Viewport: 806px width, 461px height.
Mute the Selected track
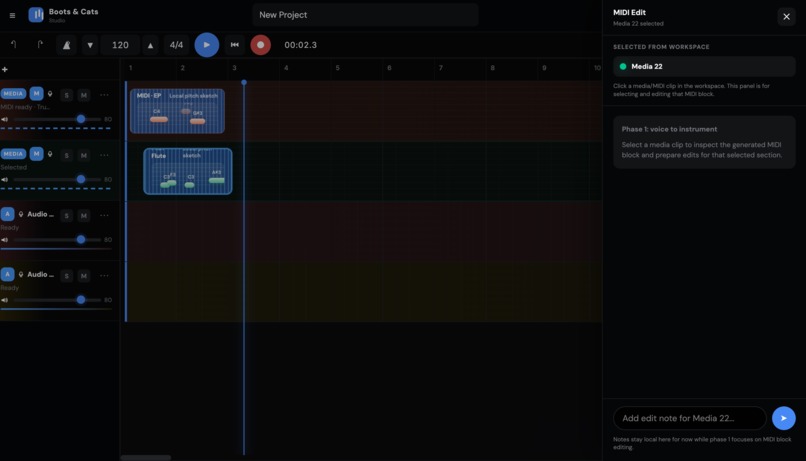coord(84,155)
